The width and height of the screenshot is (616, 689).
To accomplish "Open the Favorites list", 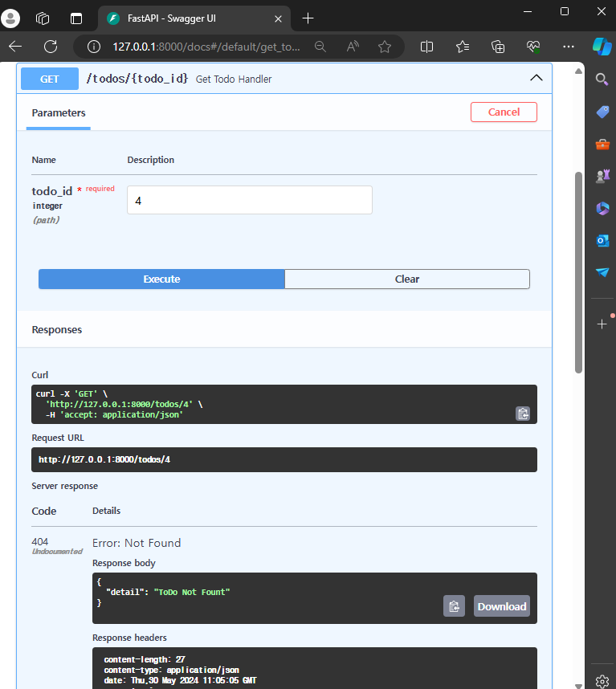I will click(463, 47).
